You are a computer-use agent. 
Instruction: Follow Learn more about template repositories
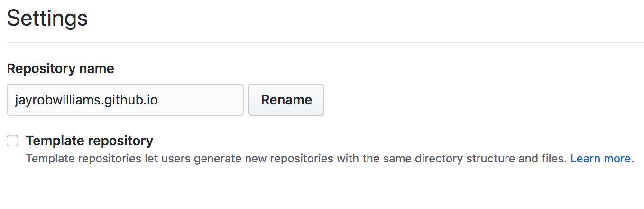[600, 159]
